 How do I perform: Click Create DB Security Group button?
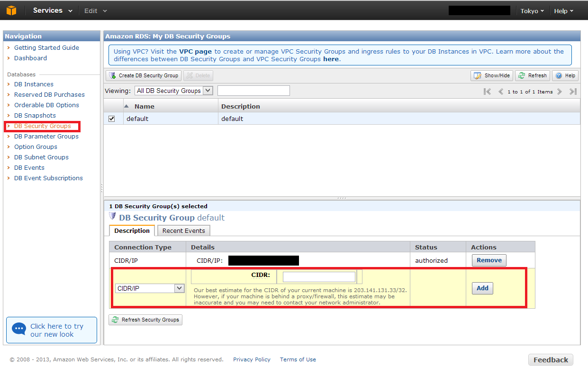(144, 75)
